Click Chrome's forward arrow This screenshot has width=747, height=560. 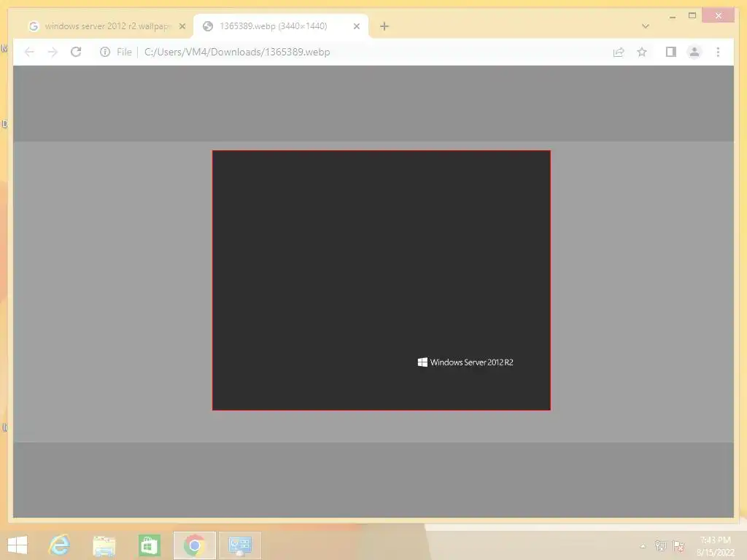53,52
